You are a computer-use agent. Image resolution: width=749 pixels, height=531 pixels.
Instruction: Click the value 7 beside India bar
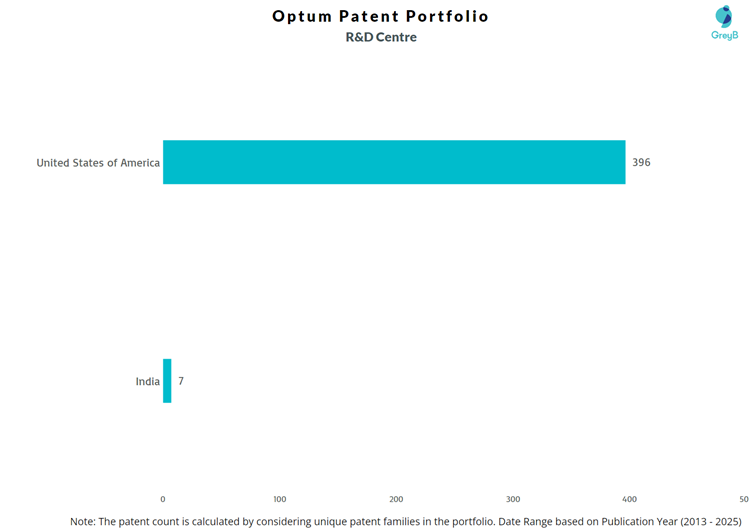tap(181, 381)
